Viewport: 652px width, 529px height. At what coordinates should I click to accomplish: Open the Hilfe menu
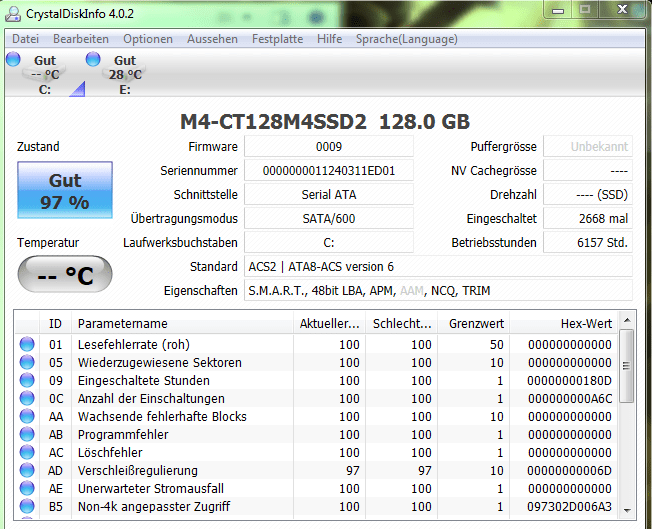click(329, 39)
